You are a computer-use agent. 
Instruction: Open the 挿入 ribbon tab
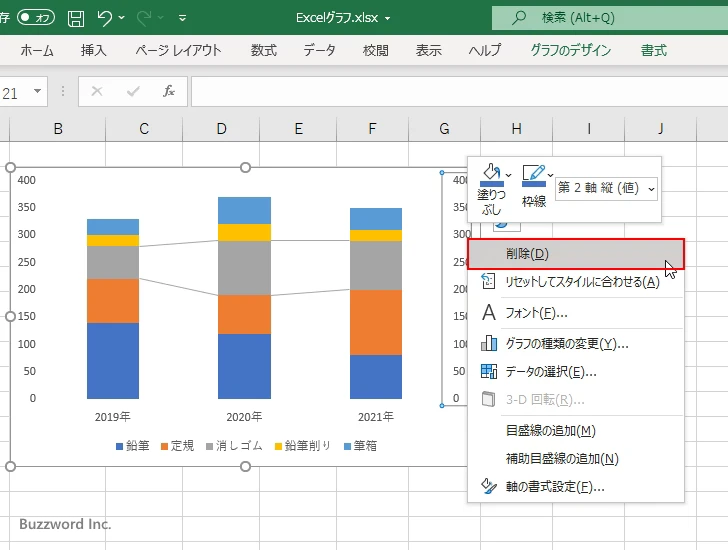[x=93, y=50]
